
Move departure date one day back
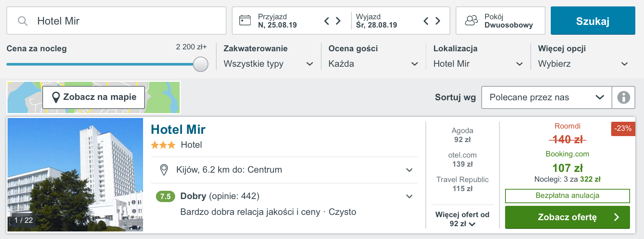[426, 21]
